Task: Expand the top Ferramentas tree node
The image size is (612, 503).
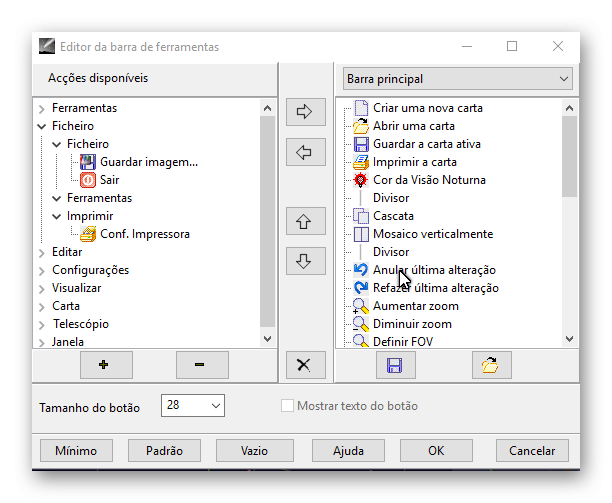Action: (42, 109)
